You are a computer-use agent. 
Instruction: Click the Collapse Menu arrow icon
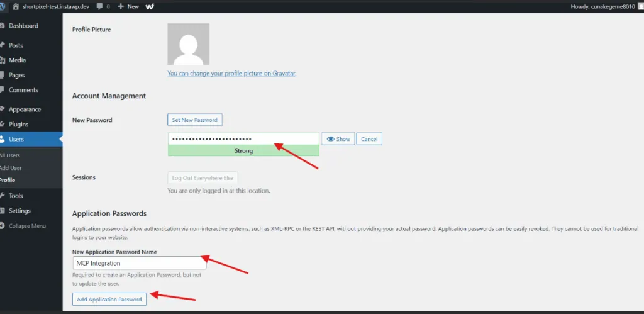(x=3, y=226)
